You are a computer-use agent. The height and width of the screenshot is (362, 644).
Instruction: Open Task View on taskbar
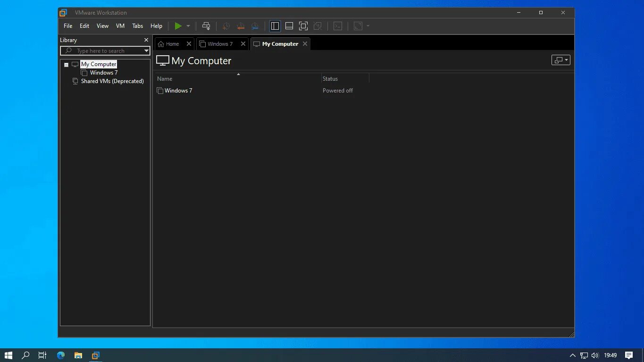(x=42, y=355)
